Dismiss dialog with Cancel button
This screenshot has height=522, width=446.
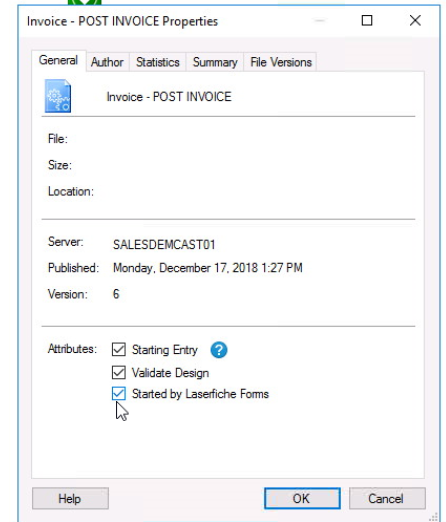click(x=387, y=498)
